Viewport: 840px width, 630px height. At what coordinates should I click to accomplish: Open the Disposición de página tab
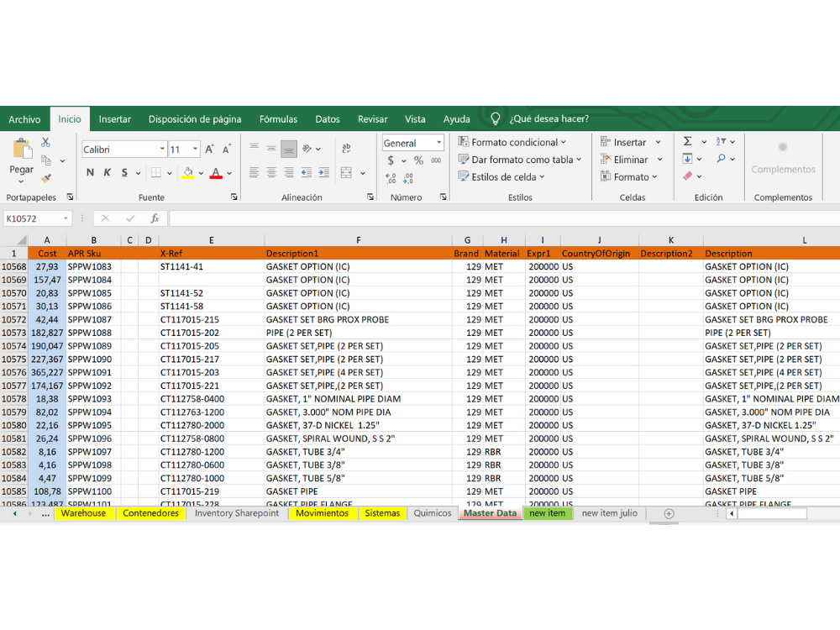195,119
